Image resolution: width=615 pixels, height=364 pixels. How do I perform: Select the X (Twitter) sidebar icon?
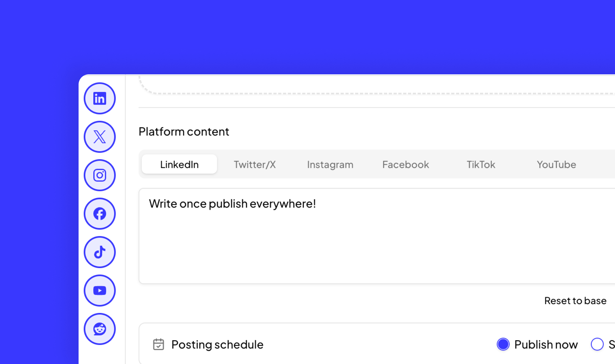[100, 137]
